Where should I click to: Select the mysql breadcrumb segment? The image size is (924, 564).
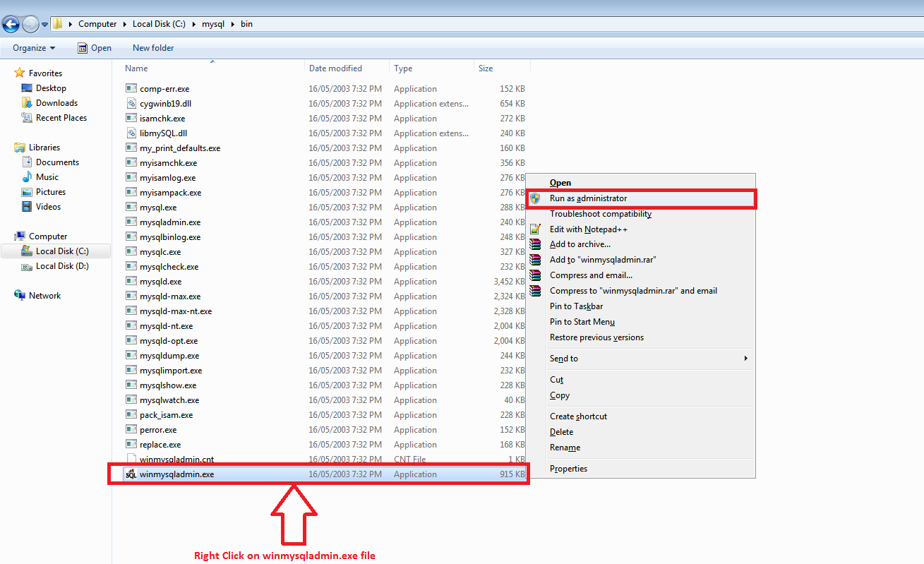point(213,24)
